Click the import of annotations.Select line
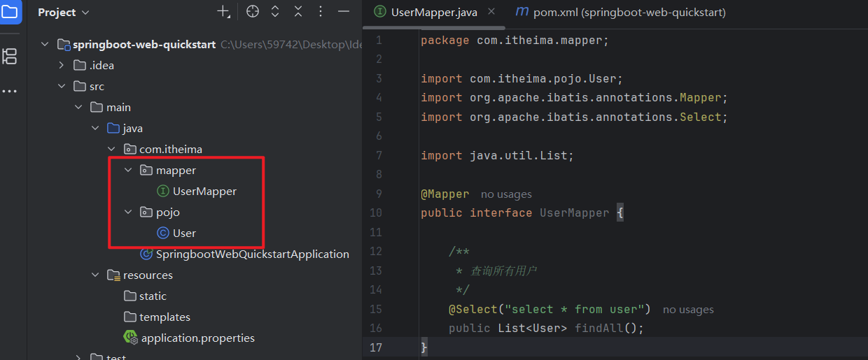868x360 pixels. 575,117
